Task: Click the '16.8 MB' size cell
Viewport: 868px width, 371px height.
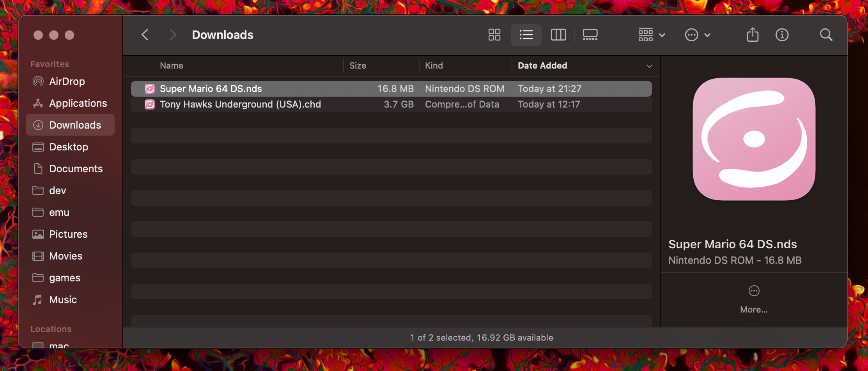Action: tap(395, 89)
